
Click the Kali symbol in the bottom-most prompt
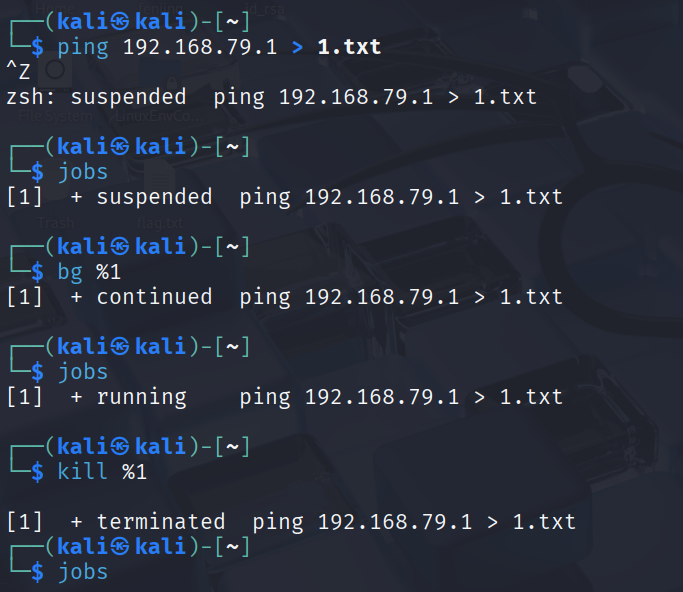pyautogui.click(x=121, y=546)
